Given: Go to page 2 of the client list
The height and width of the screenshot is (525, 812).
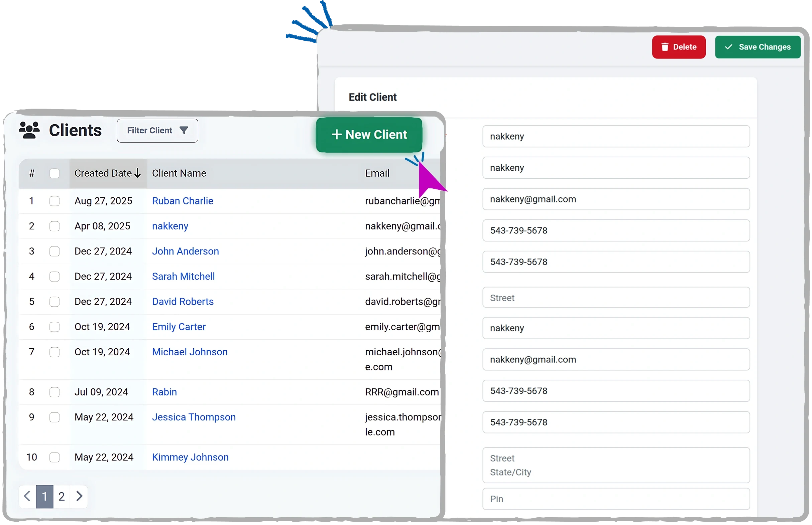Looking at the screenshot, I should click(62, 496).
